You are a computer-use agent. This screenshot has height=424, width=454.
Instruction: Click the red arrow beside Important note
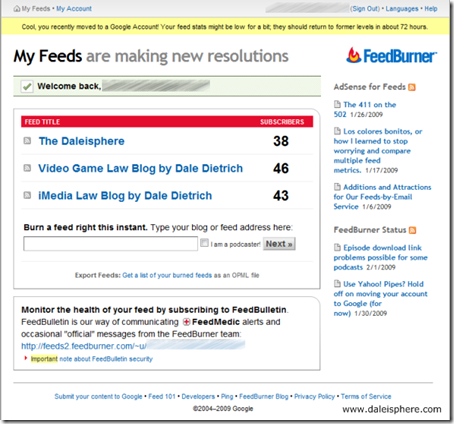click(26, 358)
